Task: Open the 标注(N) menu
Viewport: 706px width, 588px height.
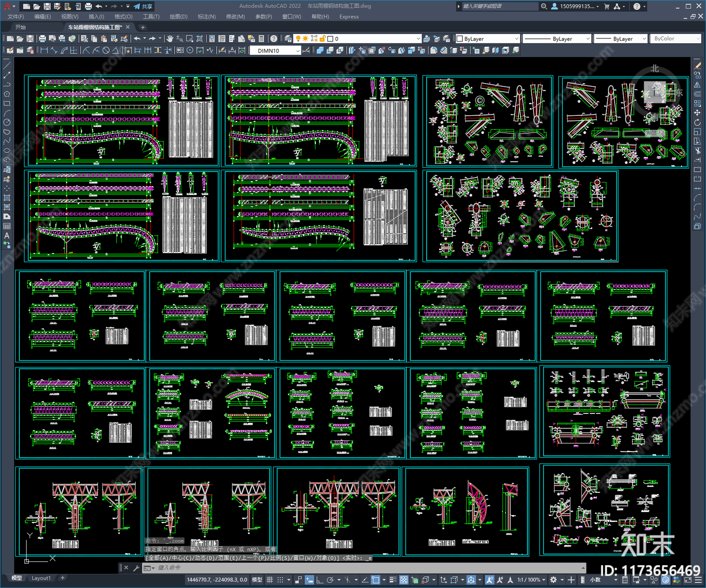Action: pos(207,17)
